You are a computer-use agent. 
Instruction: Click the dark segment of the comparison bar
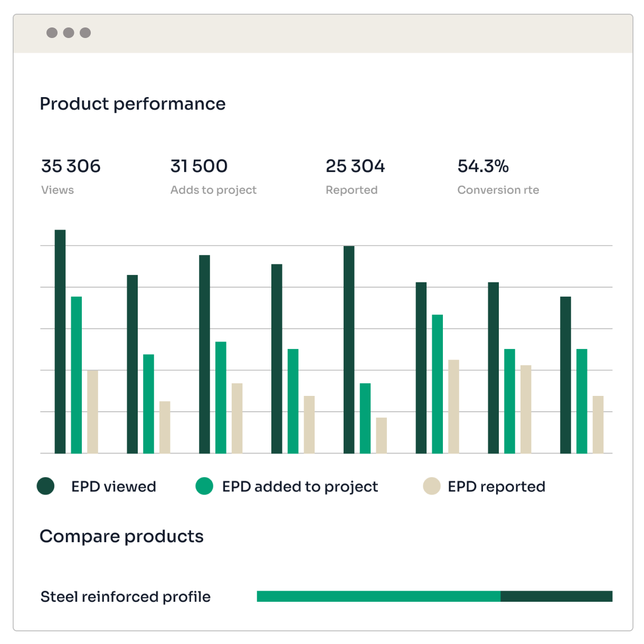[x=556, y=595]
